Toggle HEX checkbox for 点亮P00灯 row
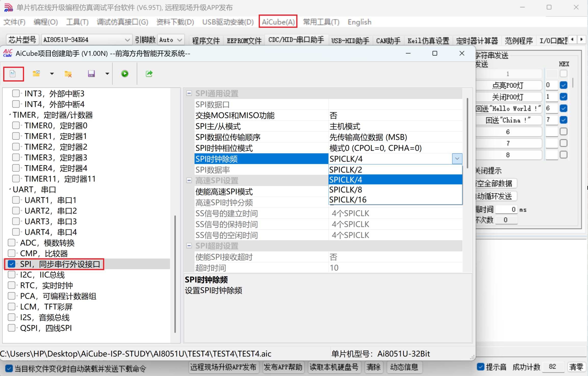The height and width of the screenshot is (376, 588). [x=564, y=85]
